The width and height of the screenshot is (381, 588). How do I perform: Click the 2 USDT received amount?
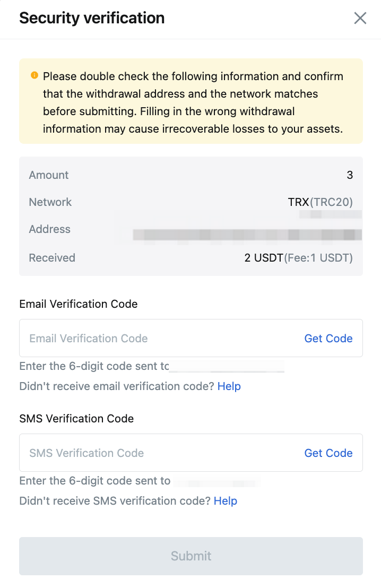(264, 258)
